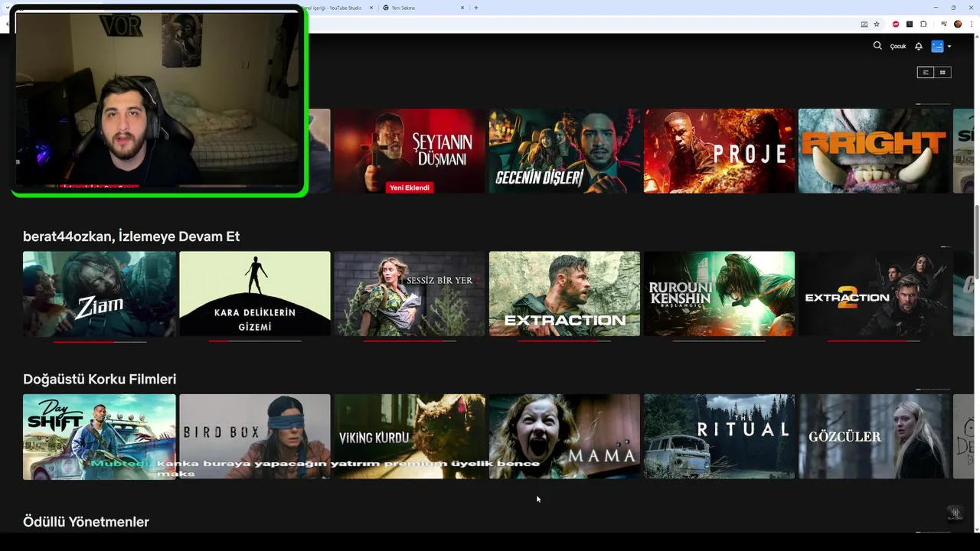Resume Kara Deliklerin Gizemi
Viewport: 980px width, 551px height.
255,293
